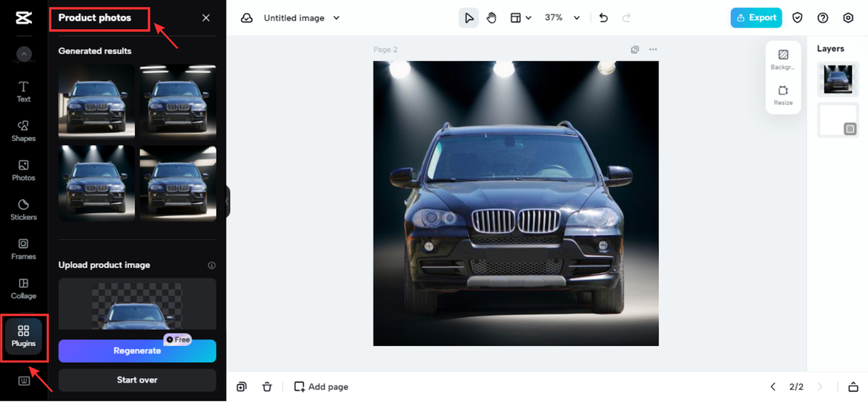Screen dimensions: 868x403
Task: Click the shield security icon
Action: point(798,18)
